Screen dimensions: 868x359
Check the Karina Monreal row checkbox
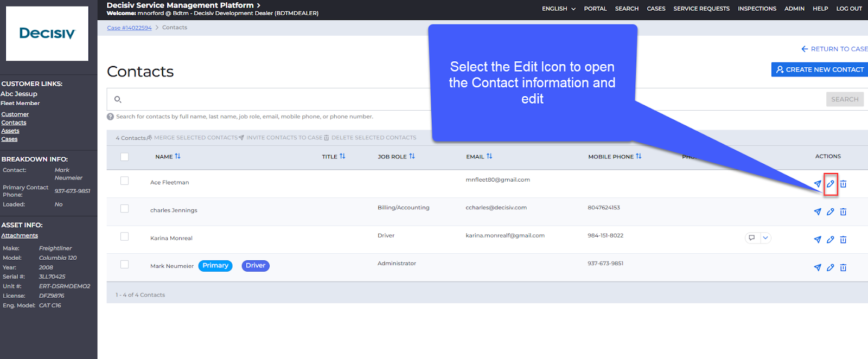click(125, 236)
